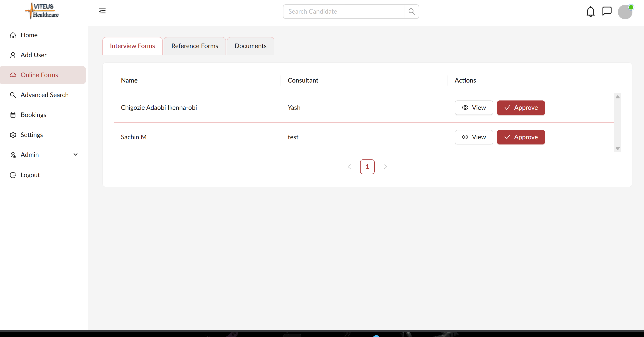Viewport: 644px width, 337px height.
Task: Focus the Search Candidate field
Action: tap(344, 12)
